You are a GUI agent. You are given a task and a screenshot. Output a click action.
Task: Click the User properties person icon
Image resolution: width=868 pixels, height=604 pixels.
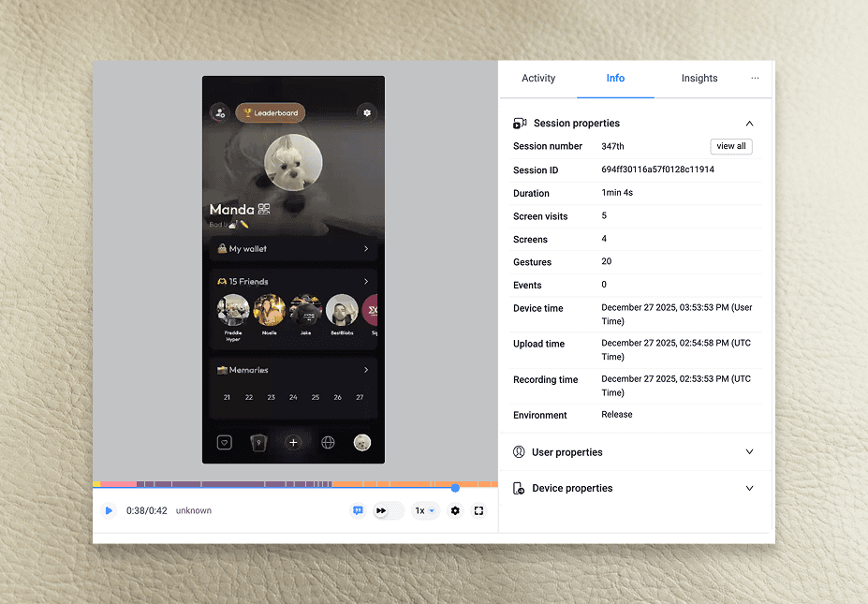coord(519,451)
